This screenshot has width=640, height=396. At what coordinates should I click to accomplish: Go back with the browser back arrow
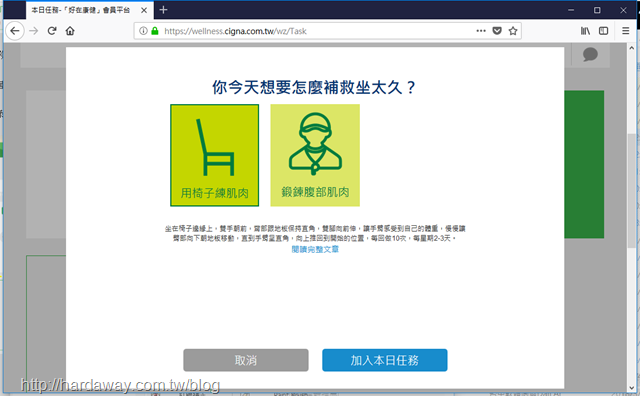click(x=15, y=31)
